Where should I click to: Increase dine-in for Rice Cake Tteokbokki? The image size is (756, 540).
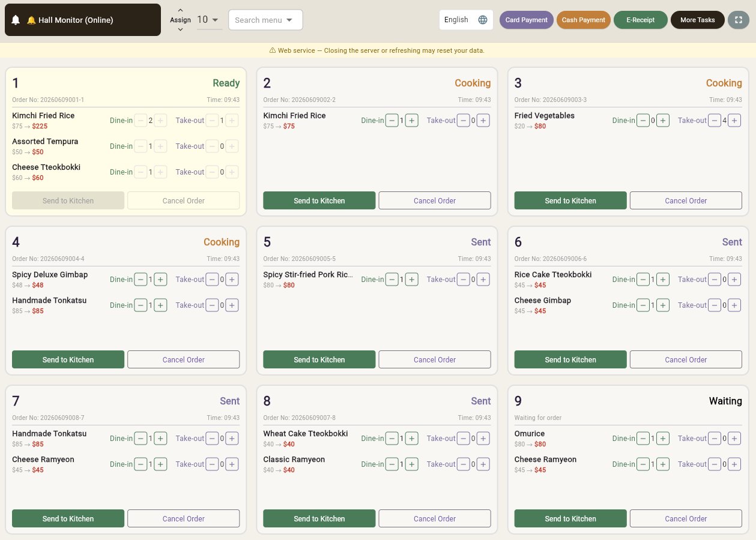tap(663, 280)
